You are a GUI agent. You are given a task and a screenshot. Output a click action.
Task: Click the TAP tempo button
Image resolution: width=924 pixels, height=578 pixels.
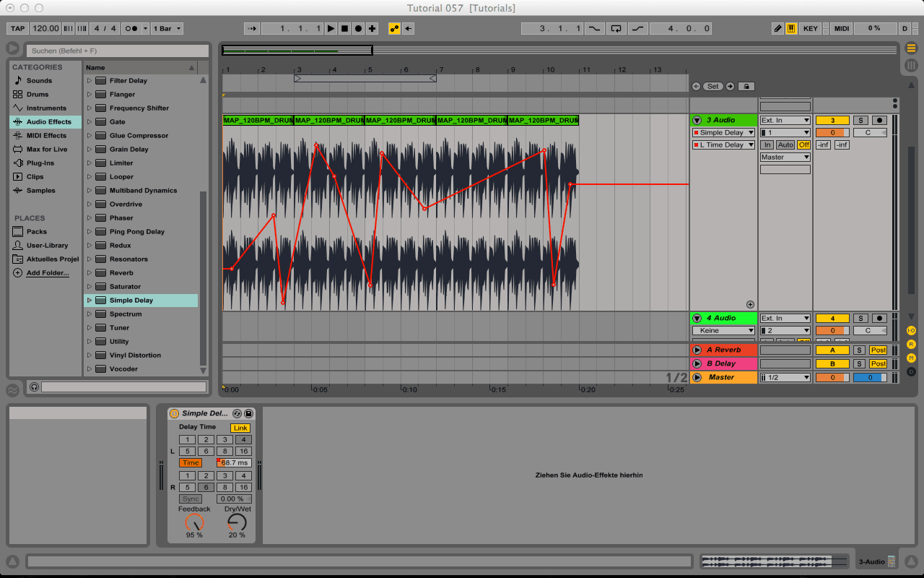pos(17,29)
